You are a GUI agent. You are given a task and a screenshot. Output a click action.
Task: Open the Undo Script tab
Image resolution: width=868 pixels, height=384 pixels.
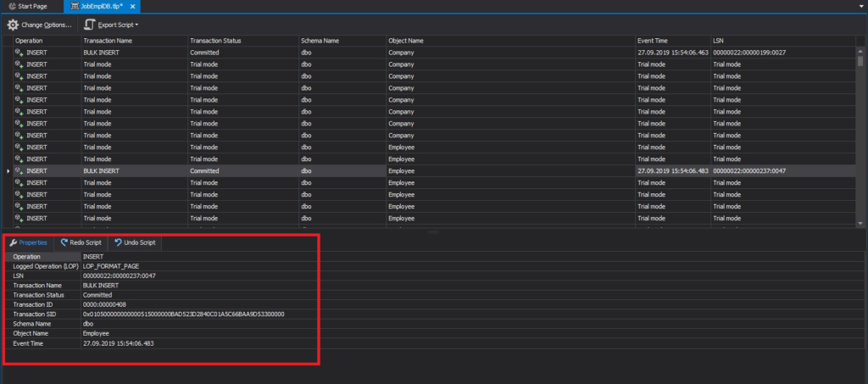pyautogui.click(x=135, y=242)
